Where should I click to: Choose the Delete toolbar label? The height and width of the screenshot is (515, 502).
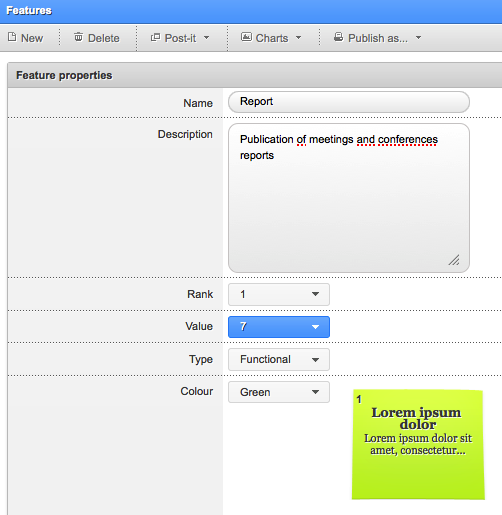pos(104,38)
